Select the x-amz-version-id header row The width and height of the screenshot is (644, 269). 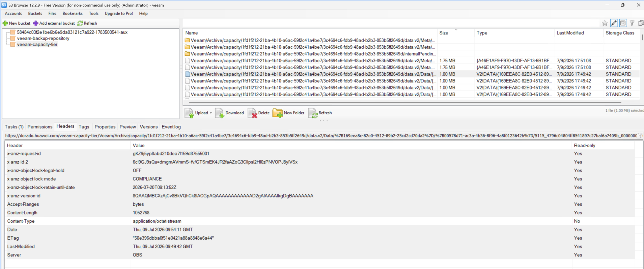(x=320, y=196)
